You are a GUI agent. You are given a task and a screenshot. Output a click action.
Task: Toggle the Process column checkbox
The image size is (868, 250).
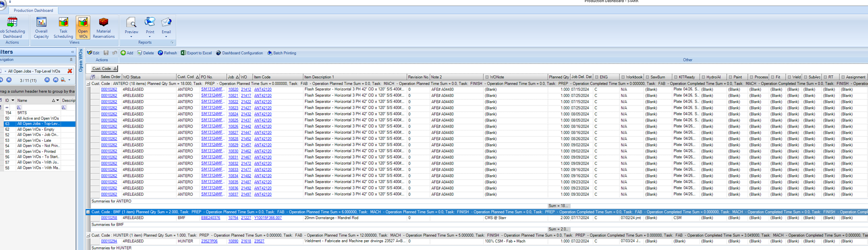751,77
